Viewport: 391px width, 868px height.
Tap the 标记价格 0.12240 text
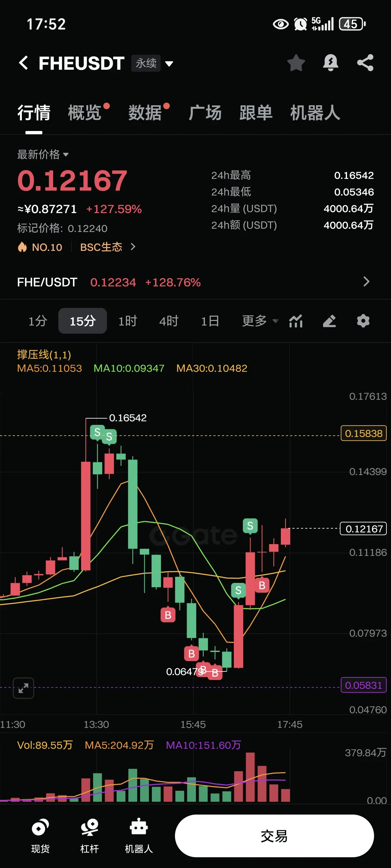(x=62, y=228)
